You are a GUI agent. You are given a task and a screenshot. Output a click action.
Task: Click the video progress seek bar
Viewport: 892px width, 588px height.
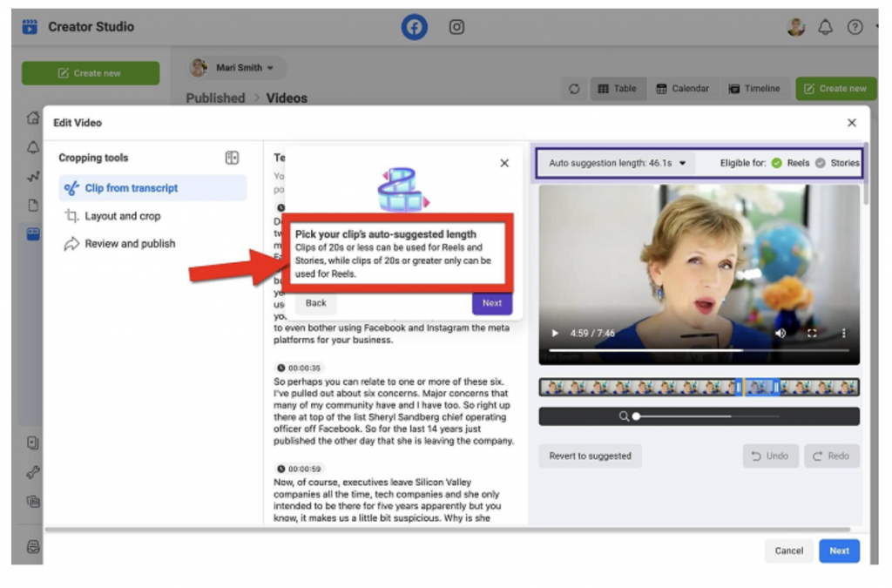point(699,350)
